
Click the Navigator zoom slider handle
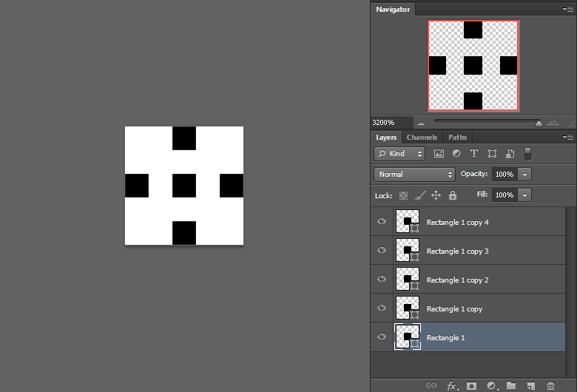539,123
